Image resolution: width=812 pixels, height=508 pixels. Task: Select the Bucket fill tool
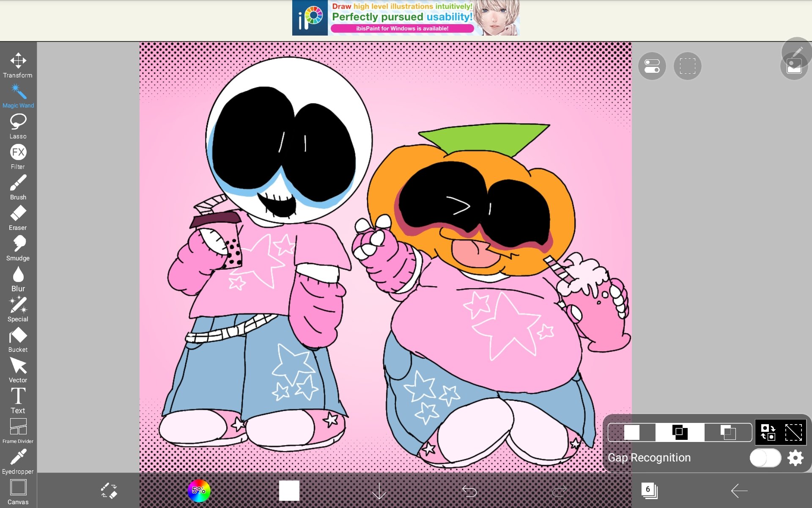[x=18, y=340]
